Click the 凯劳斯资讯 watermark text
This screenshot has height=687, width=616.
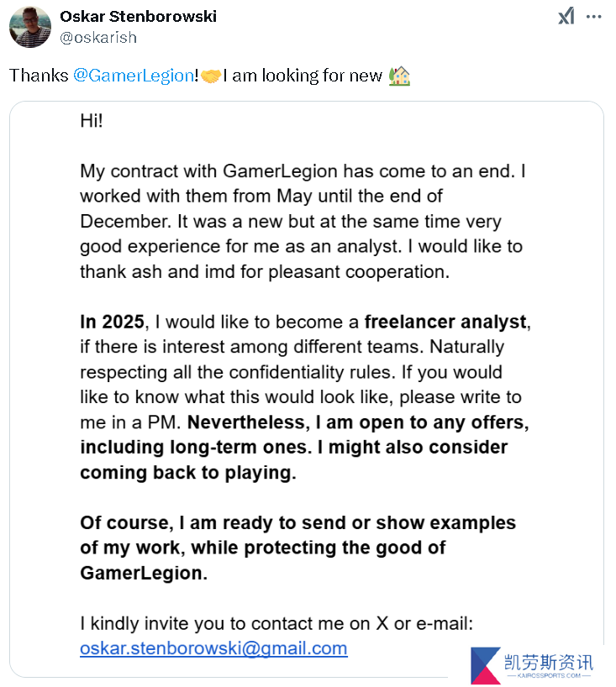click(x=549, y=662)
